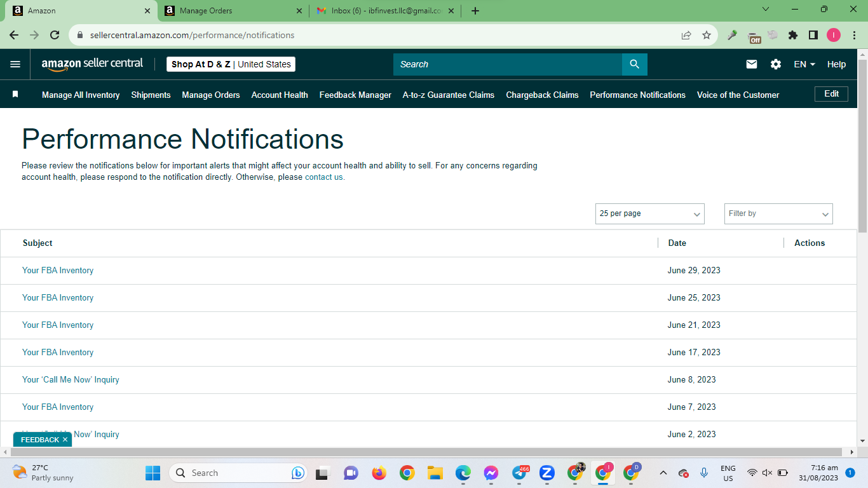Expand the 25 per page dropdown
This screenshot has height=488, width=868.
tap(650, 213)
